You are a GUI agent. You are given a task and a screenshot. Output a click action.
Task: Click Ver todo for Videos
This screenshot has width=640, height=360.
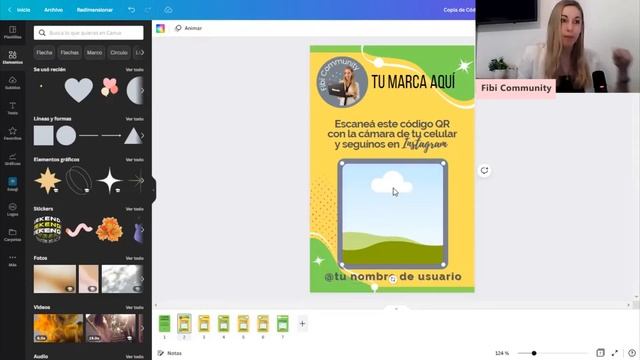134,307
